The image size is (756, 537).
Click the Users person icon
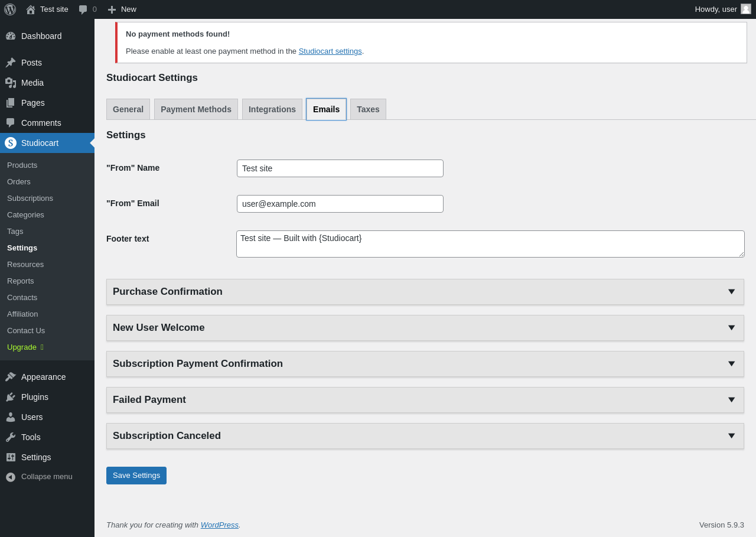point(11,417)
